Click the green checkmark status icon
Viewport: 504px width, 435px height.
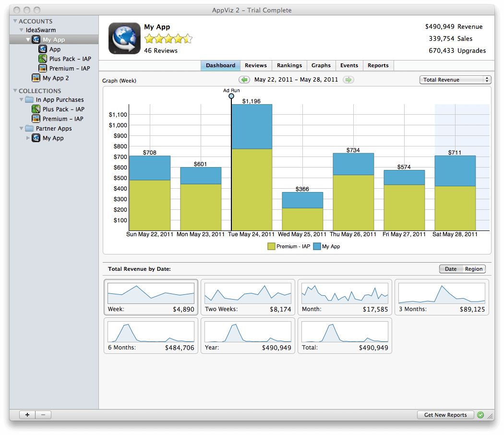tap(480, 415)
